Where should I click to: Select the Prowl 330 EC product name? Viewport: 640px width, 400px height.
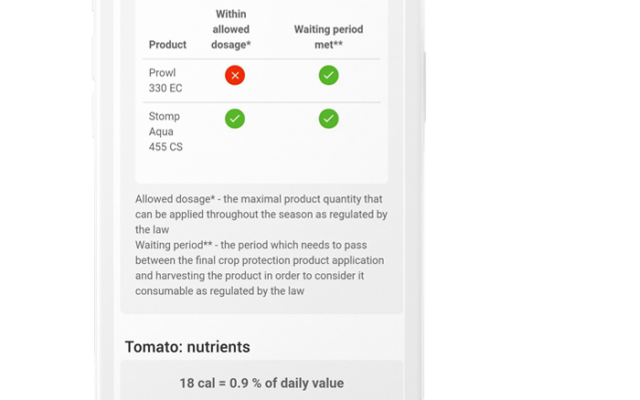pos(165,80)
